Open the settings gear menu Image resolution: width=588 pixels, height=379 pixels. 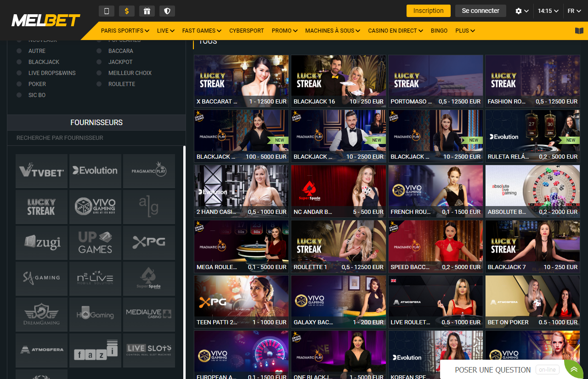pyautogui.click(x=522, y=11)
